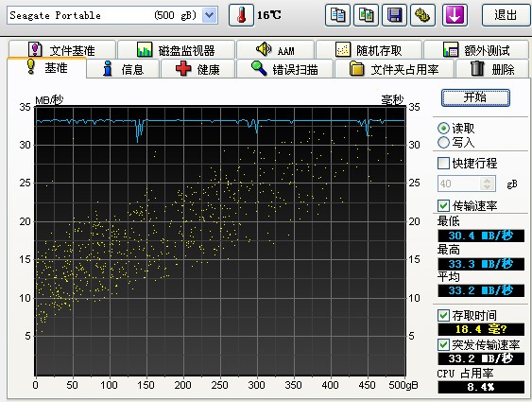
Task: Open the options gears icon
Action: 422,15
